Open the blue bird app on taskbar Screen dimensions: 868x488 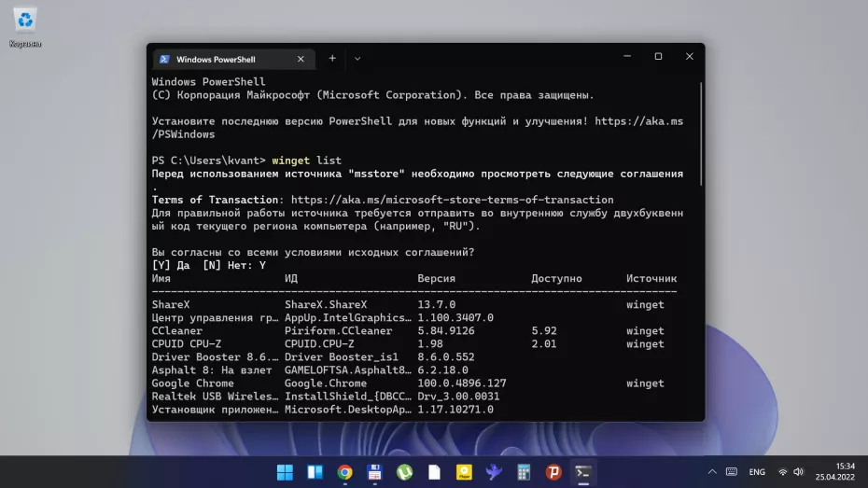click(x=494, y=472)
